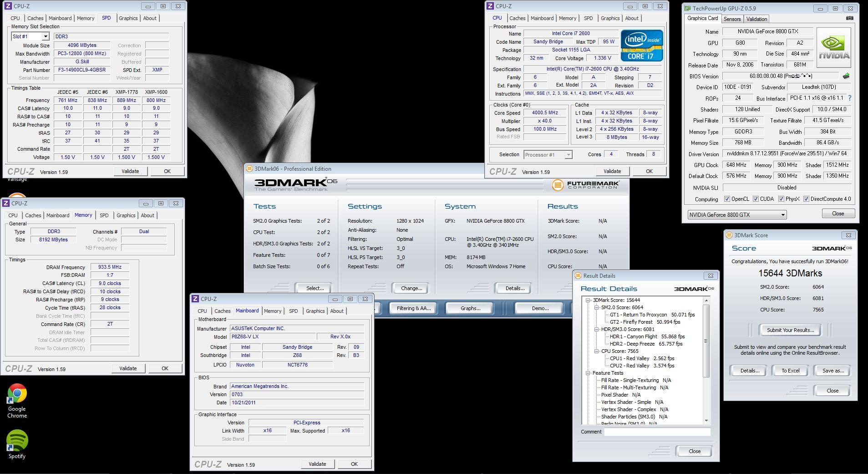Toggle the CUDA checkbox
This screenshot has width=868, height=474.
click(756, 199)
